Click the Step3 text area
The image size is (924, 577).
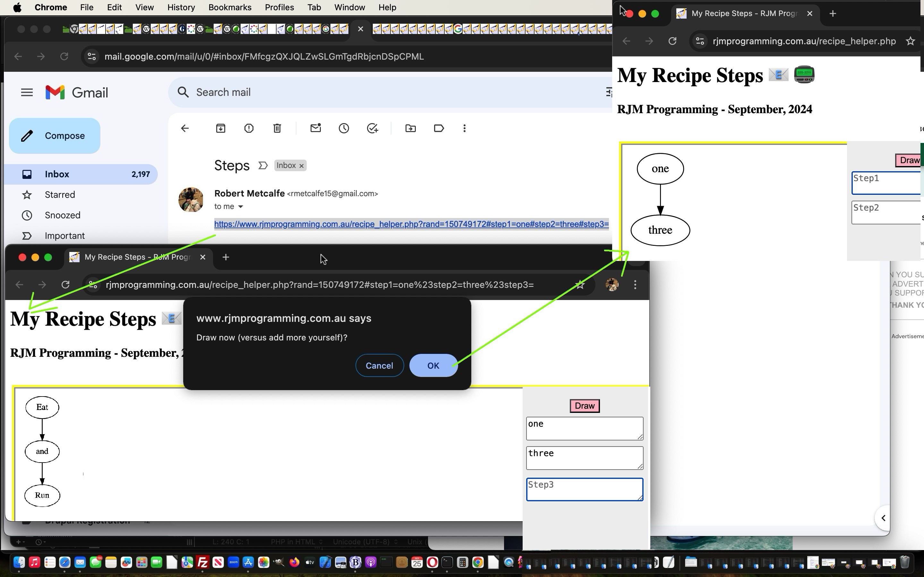(x=584, y=489)
